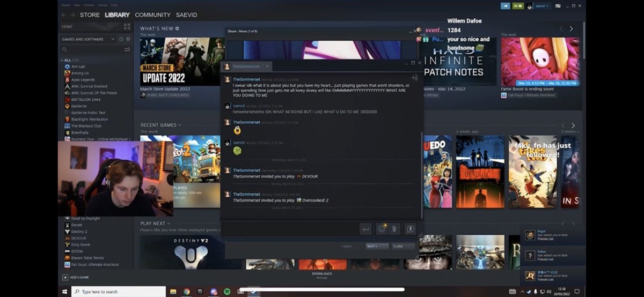Go back with the navigation arrow

64,14
